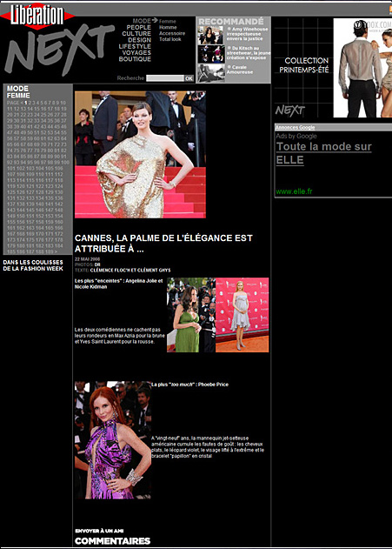Select LIFESTYLE in the navigation menu
Viewport: 392px width, 549px height.
135,47
